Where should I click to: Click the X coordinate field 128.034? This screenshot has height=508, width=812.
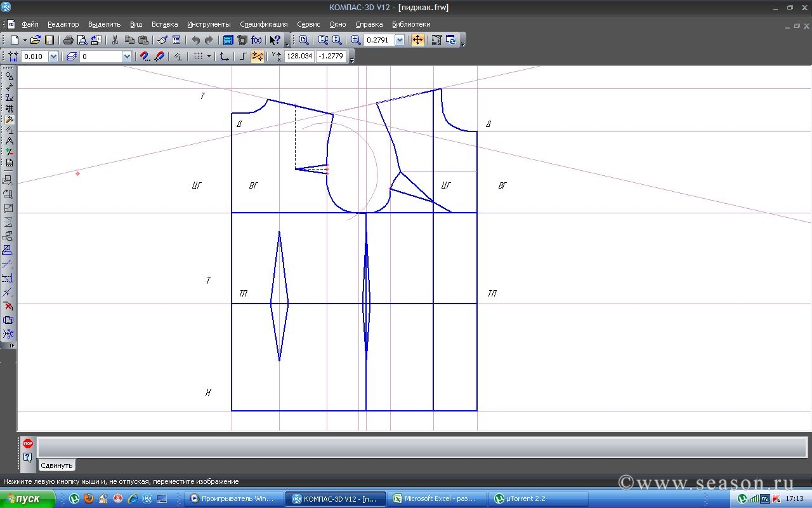[x=299, y=57]
